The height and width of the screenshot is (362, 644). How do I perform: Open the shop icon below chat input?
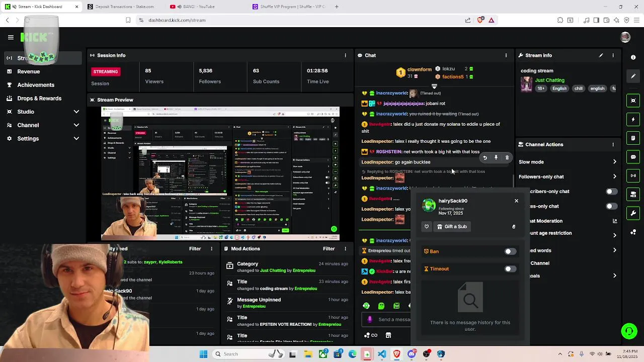(388, 335)
